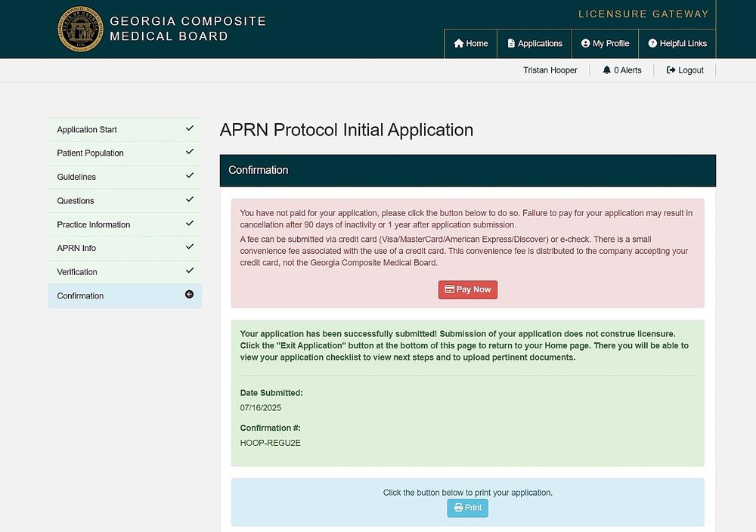Click the Georgia state seal logo
Viewport: 756px width, 532px height.
(x=80, y=29)
